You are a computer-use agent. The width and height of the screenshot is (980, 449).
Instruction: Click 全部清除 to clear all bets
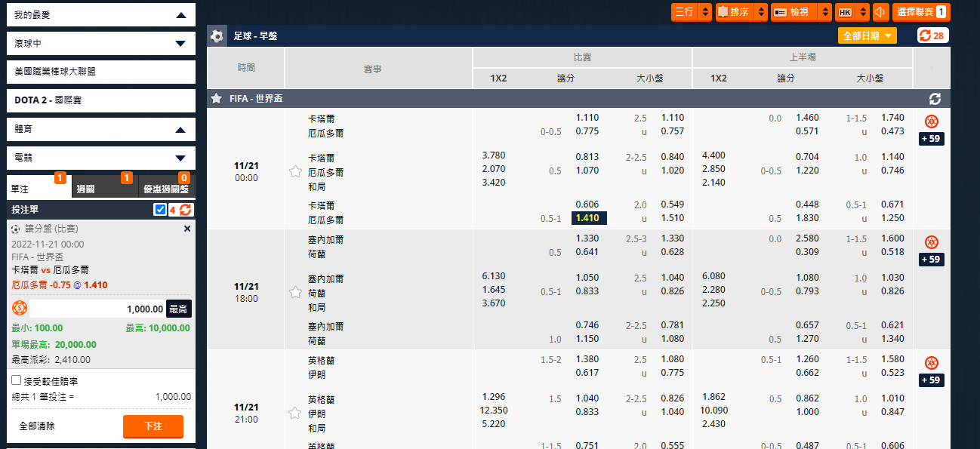coord(37,426)
